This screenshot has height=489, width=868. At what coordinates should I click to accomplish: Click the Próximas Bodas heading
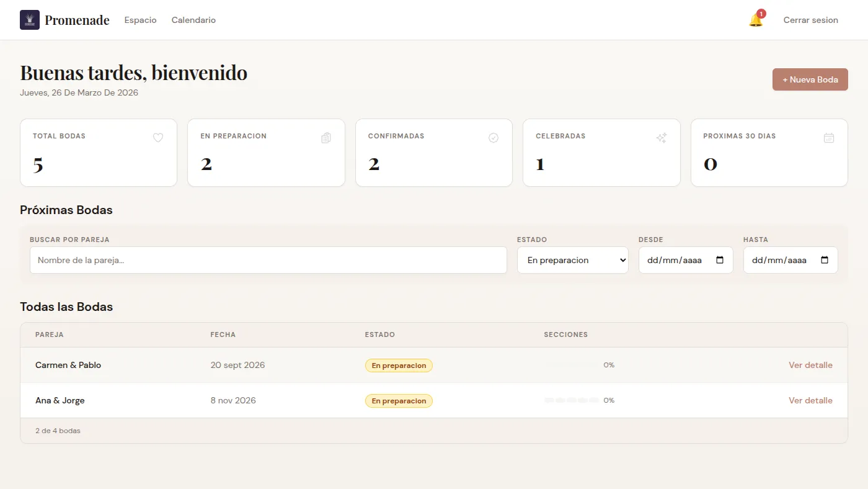tap(66, 210)
